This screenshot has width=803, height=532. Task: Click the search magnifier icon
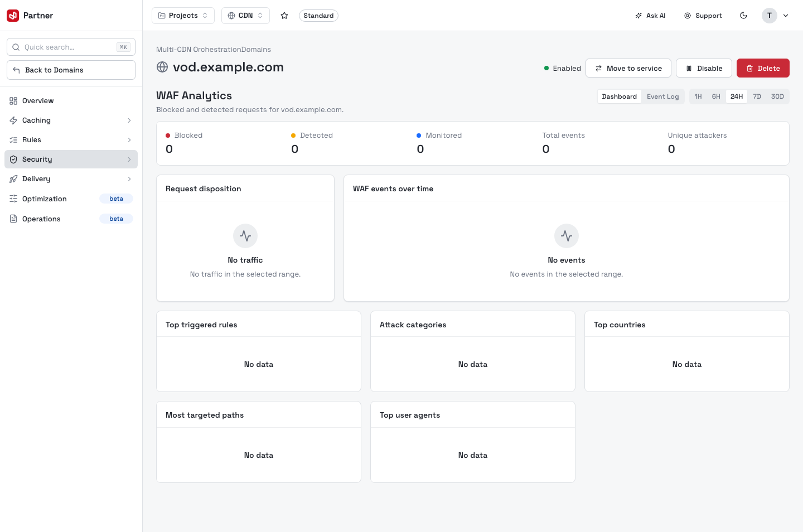point(16,47)
